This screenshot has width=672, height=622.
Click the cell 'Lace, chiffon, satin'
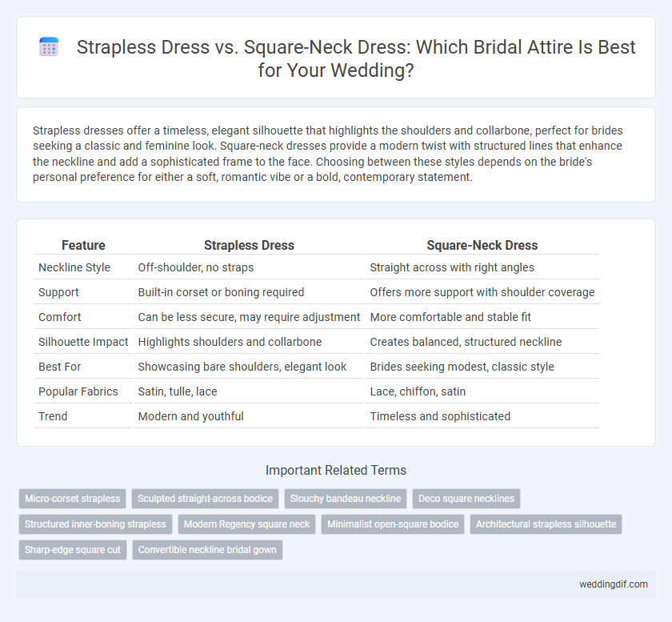pos(418,391)
